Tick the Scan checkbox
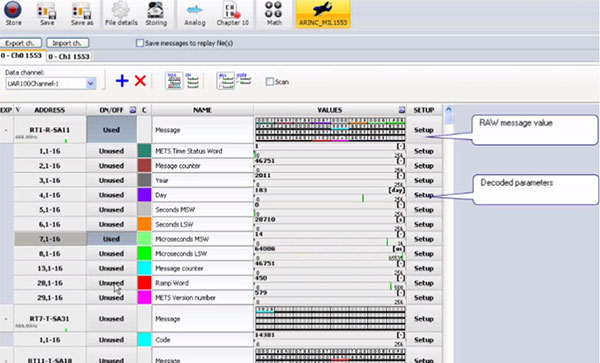 (270, 81)
